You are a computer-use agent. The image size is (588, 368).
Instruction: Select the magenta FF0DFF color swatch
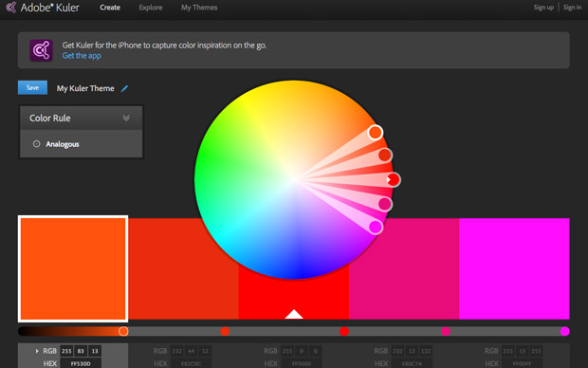coord(514,269)
